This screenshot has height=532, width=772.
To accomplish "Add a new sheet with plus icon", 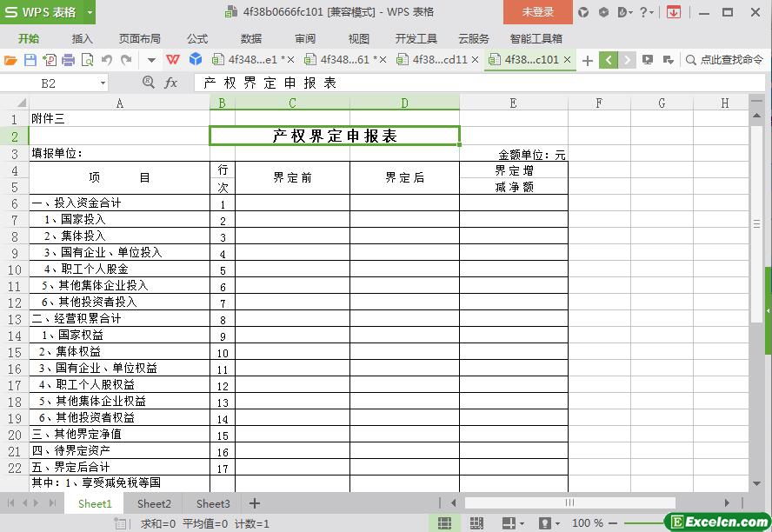I will pyautogui.click(x=254, y=503).
